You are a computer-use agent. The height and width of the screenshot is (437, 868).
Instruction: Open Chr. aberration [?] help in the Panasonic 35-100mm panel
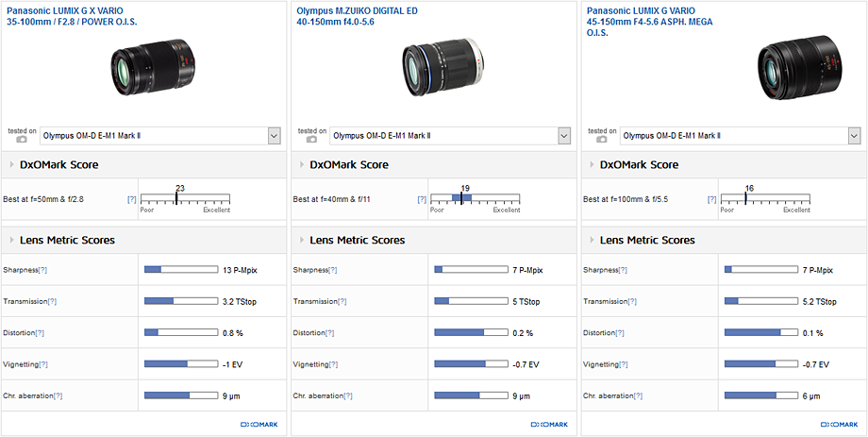(58, 396)
